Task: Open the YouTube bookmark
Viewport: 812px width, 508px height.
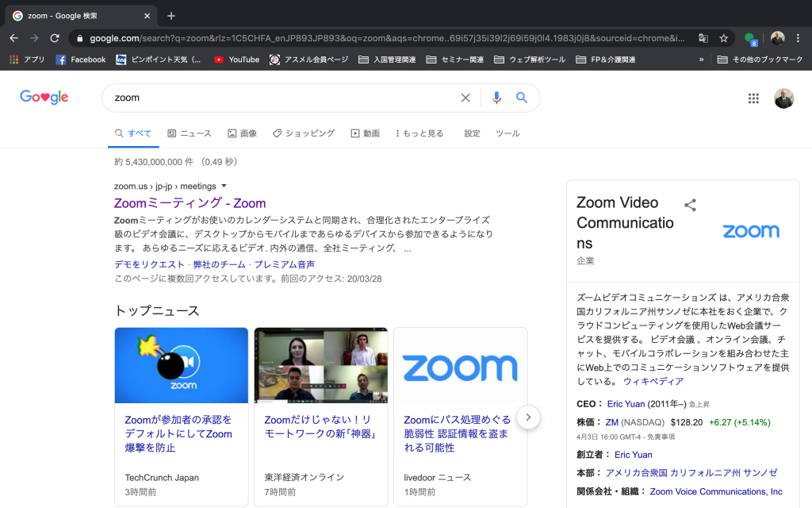Action: [236, 60]
